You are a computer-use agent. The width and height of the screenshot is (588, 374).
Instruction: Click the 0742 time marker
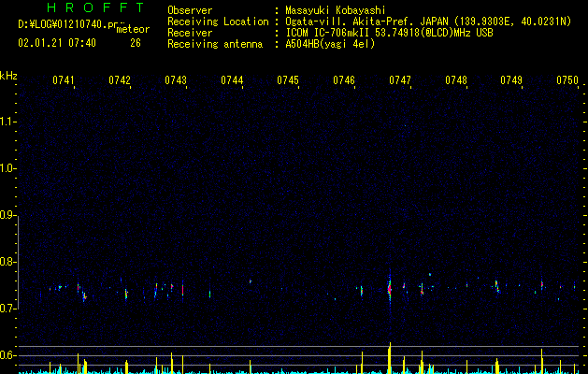coord(120,80)
